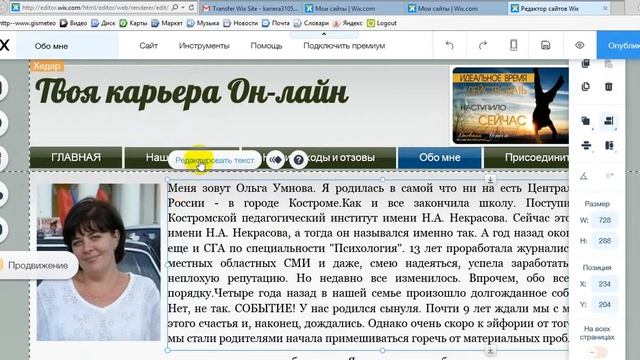
Task: Switch to the Transfer Wix Site browser tab
Action: (x=251, y=8)
